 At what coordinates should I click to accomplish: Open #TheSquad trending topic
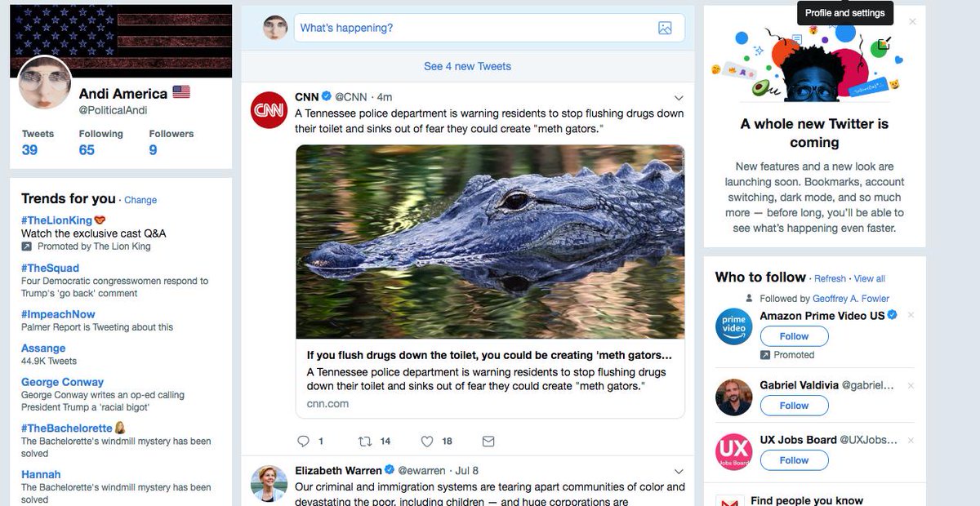click(x=51, y=268)
